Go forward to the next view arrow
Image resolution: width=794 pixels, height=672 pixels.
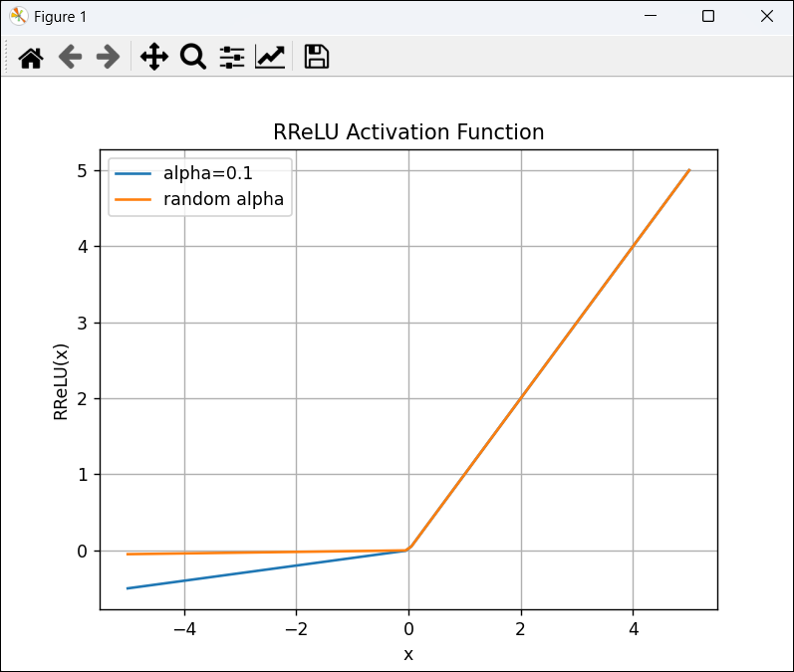(x=108, y=57)
